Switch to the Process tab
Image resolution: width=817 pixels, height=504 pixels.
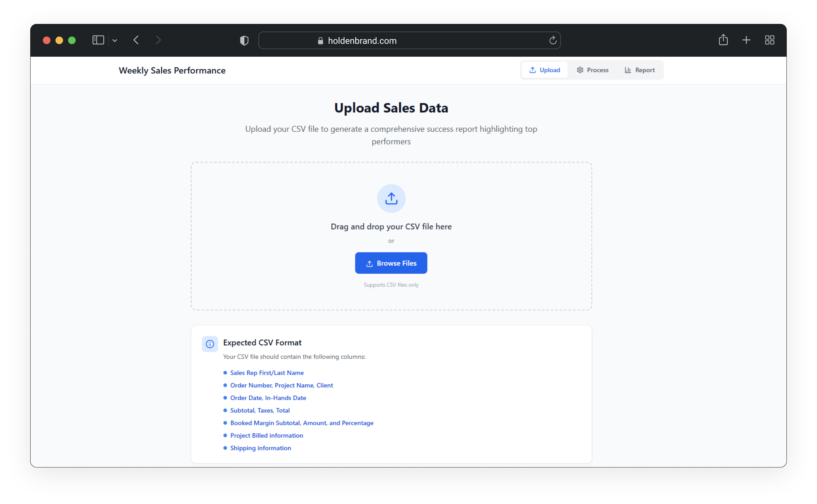592,70
